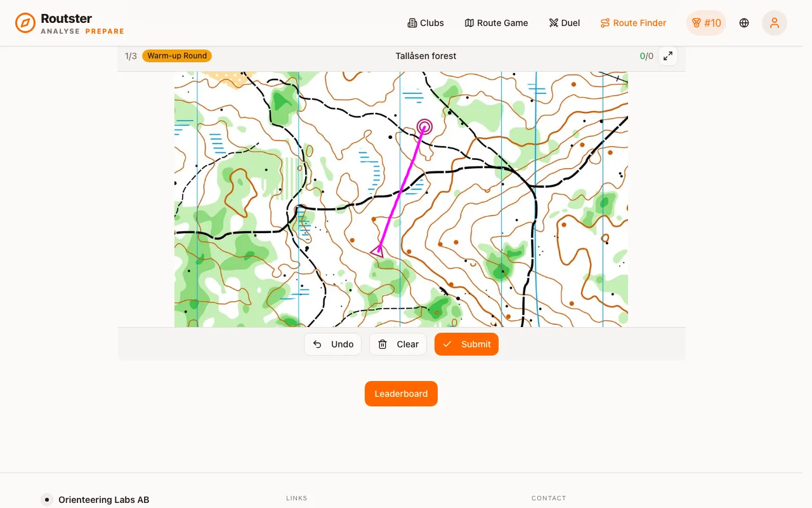The width and height of the screenshot is (812, 508).
Task: Click the 1/3 round counter
Action: tap(131, 56)
